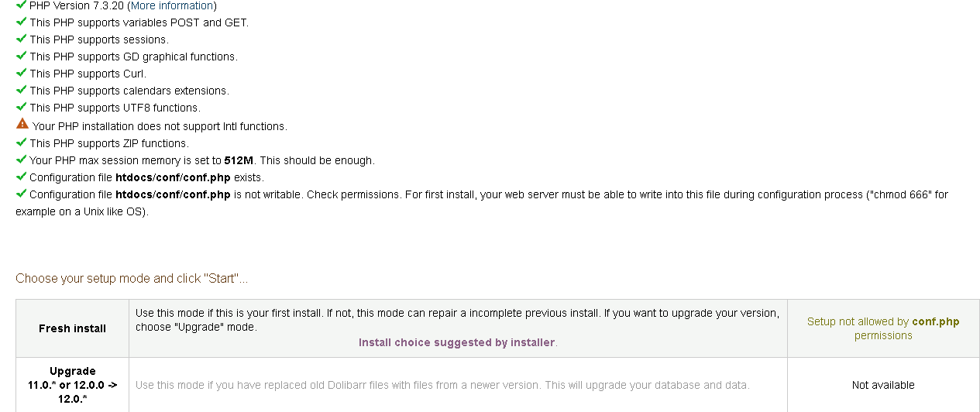Click checkmark beside calendars extensions line
Image resolution: width=980 pixels, height=412 pixels.
(21, 90)
